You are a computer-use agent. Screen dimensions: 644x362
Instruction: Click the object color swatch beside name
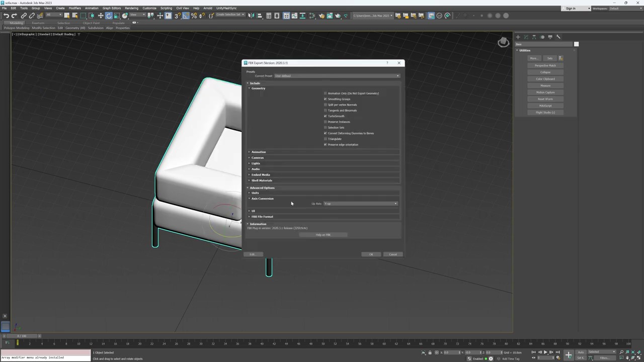[576, 44]
